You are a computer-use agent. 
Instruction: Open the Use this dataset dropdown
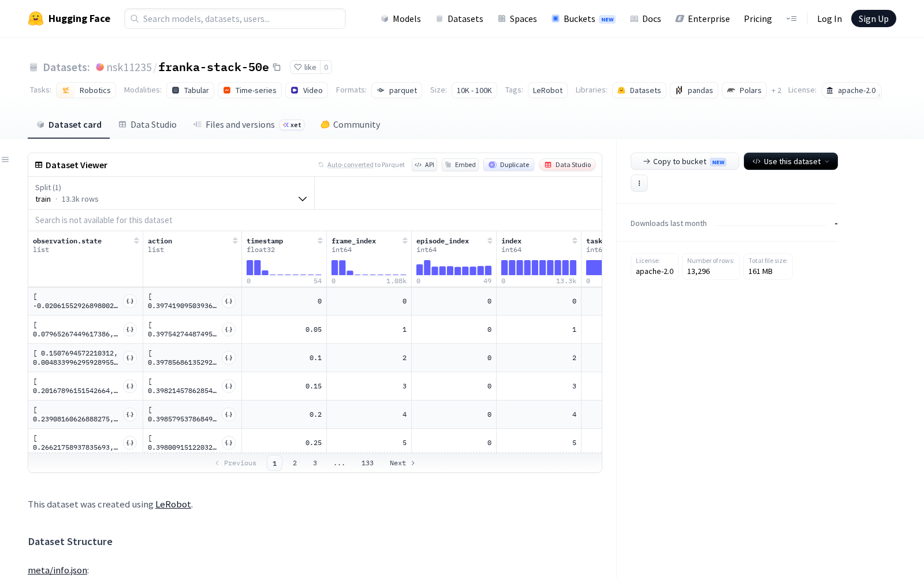click(791, 161)
